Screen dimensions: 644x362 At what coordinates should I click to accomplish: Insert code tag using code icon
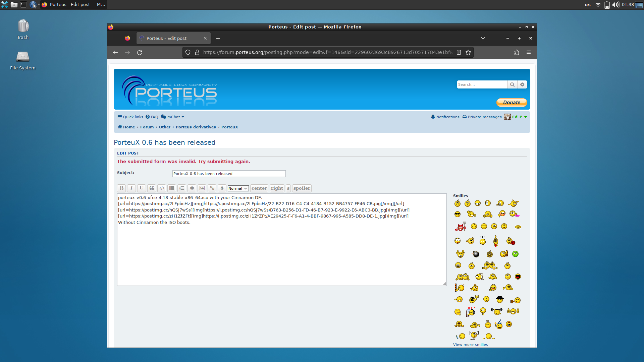tap(162, 188)
